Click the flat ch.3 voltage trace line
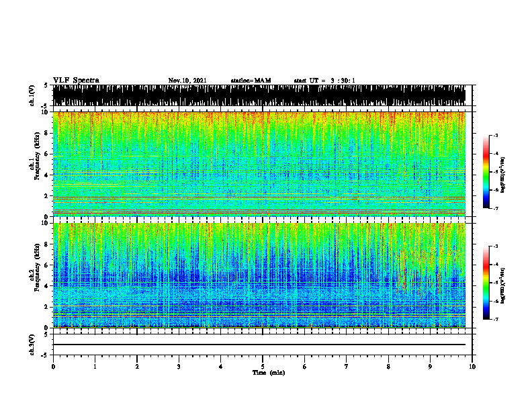This screenshot has width=532, height=411. coord(259,345)
